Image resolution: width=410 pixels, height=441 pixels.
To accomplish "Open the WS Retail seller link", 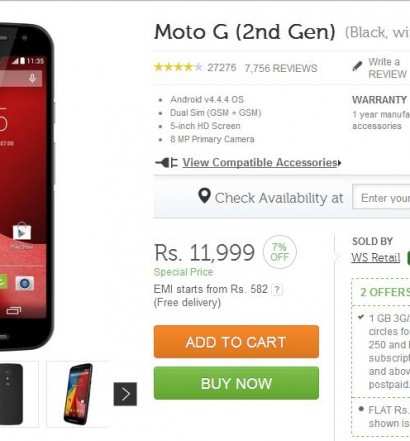I will [375, 258].
